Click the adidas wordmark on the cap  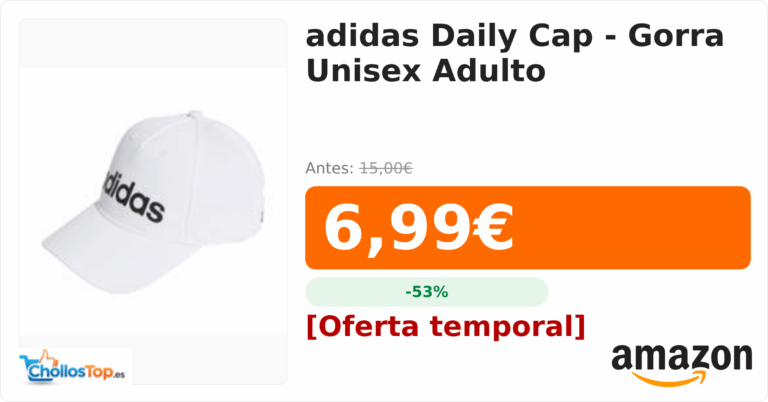pyautogui.click(x=133, y=196)
